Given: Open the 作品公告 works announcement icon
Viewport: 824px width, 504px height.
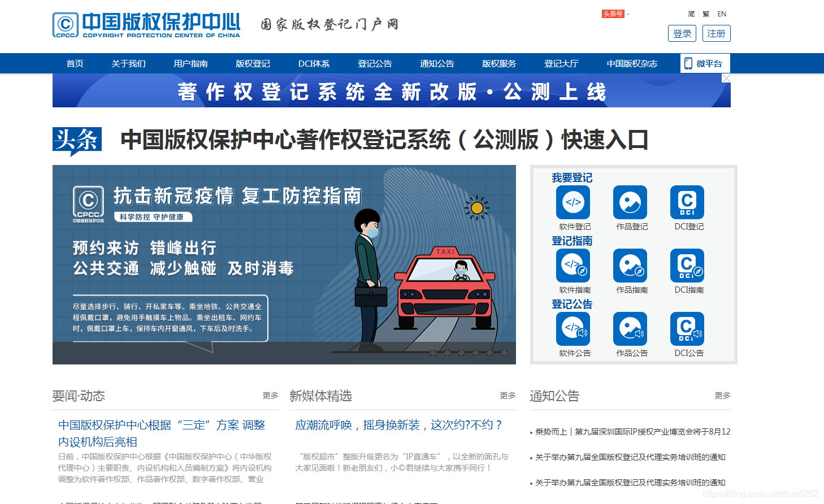Looking at the screenshot, I should point(630,329).
